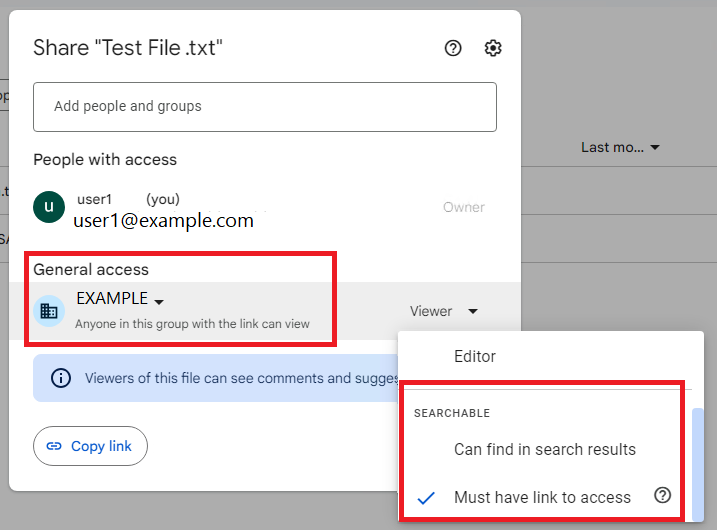The height and width of the screenshot is (530, 717).
Task: Click the user1 avatar circle
Action: click(x=49, y=207)
